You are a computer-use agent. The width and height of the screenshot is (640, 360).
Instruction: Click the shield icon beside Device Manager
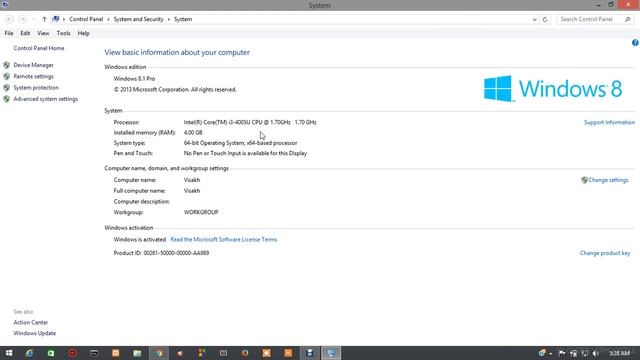[7, 65]
